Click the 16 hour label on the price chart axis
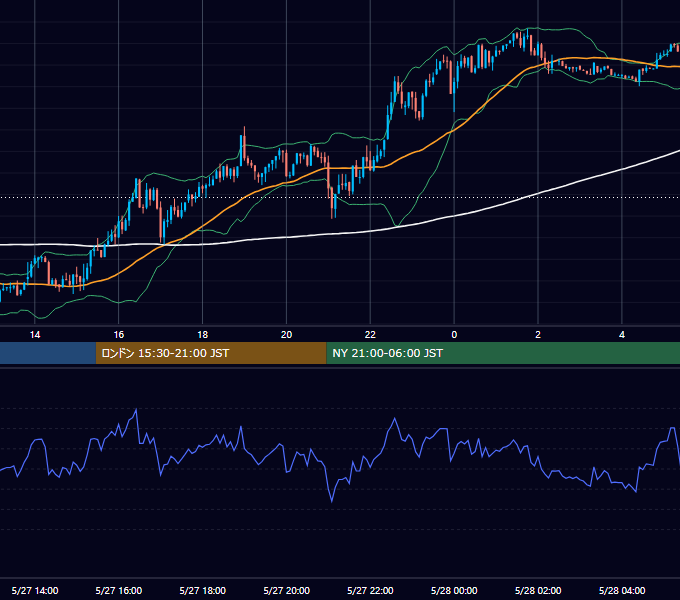 tap(118, 335)
